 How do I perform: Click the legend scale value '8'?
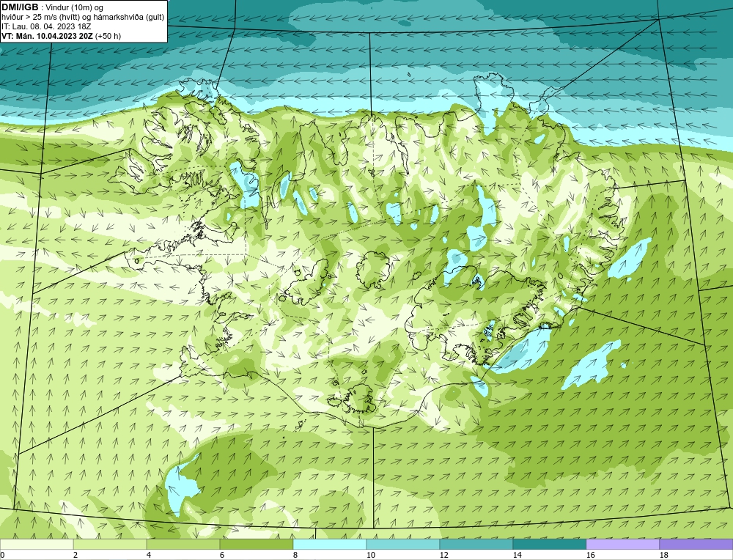point(295,555)
